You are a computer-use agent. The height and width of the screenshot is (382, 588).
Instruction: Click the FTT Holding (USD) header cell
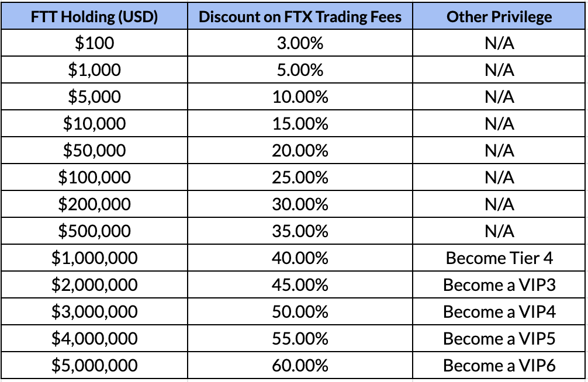95,16
